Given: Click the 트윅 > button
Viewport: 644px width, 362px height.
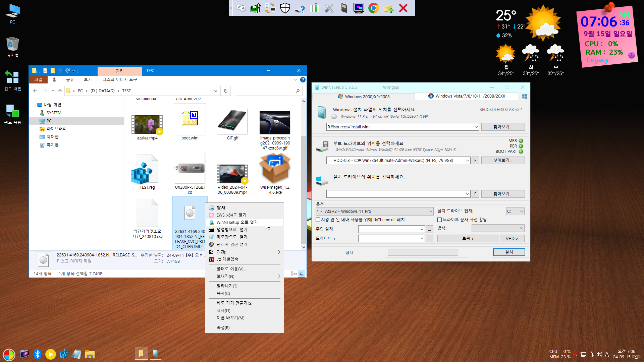Looking at the screenshot, I should point(468,239).
